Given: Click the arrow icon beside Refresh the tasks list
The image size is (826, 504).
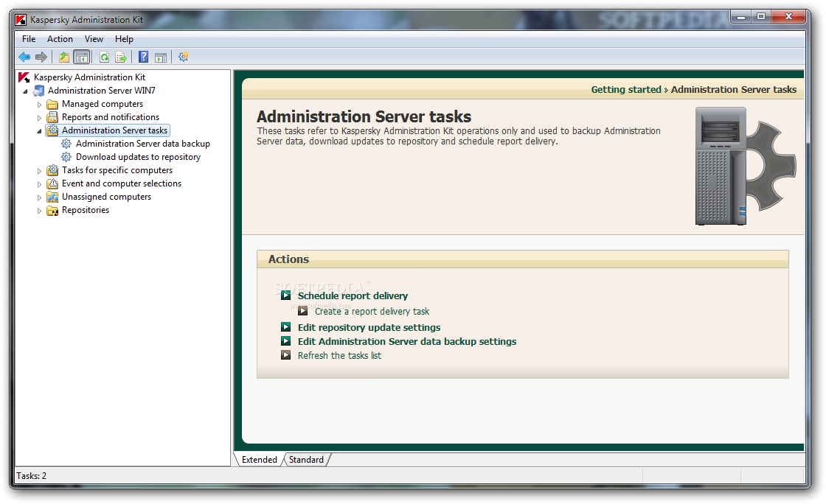Looking at the screenshot, I should point(286,355).
